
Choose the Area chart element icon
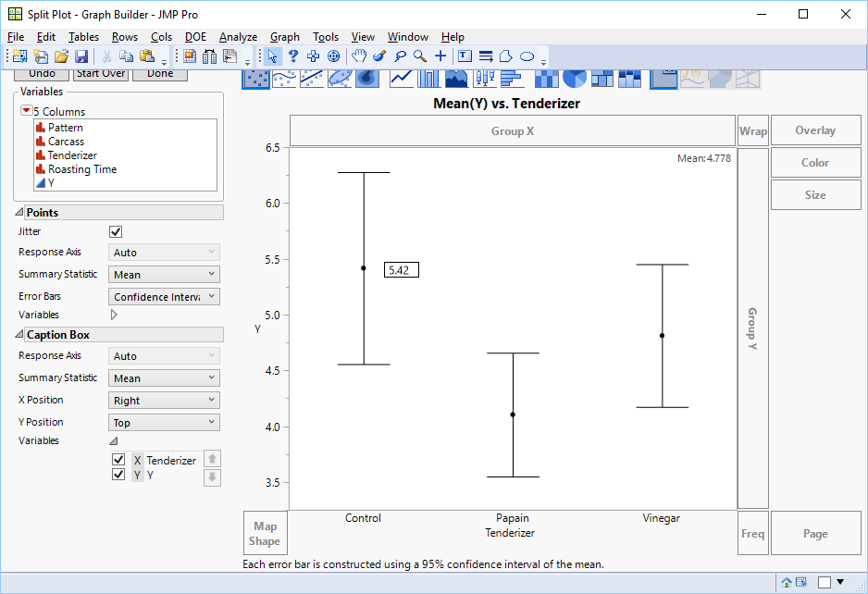[457, 78]
